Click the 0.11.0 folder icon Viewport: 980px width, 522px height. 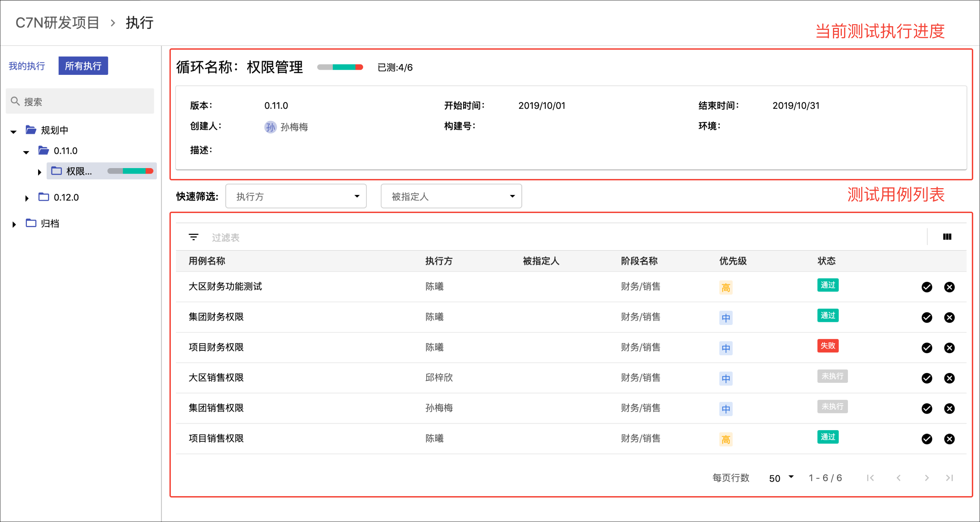point(43,150)
